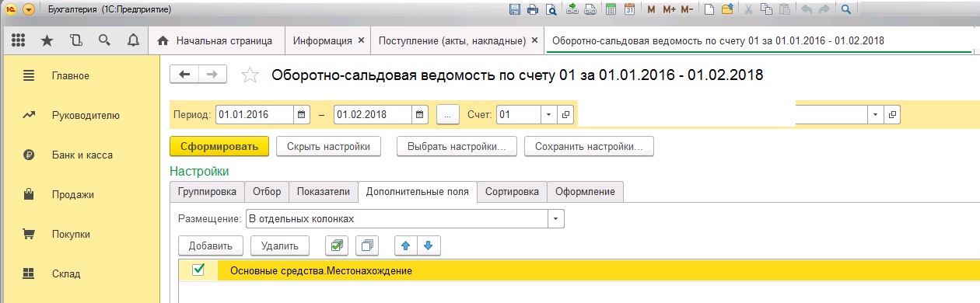The width and height of the screenshot is (980, 303).
Task: Open the calculator from top toolbar
Action: pos(611,9)
